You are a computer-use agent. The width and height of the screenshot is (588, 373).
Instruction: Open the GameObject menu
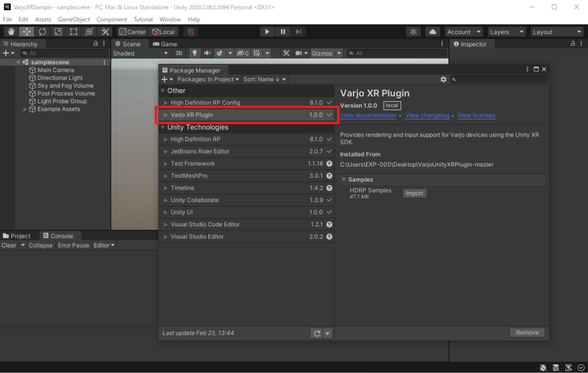[74, 19]
